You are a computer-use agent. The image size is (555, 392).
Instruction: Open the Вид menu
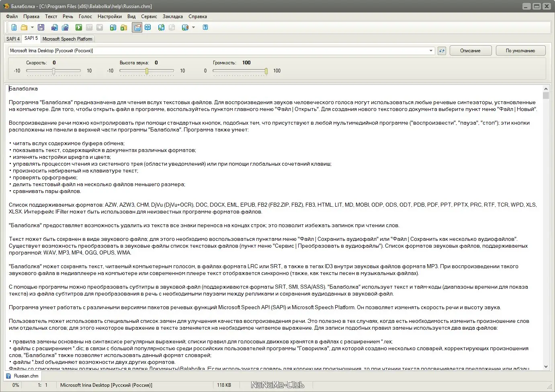(131, 16)
